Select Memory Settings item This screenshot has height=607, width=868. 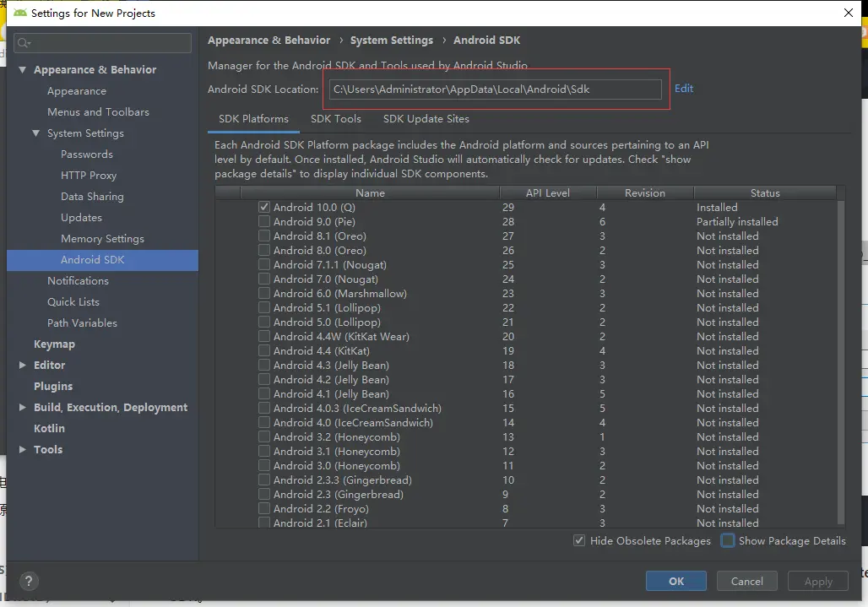102,238
